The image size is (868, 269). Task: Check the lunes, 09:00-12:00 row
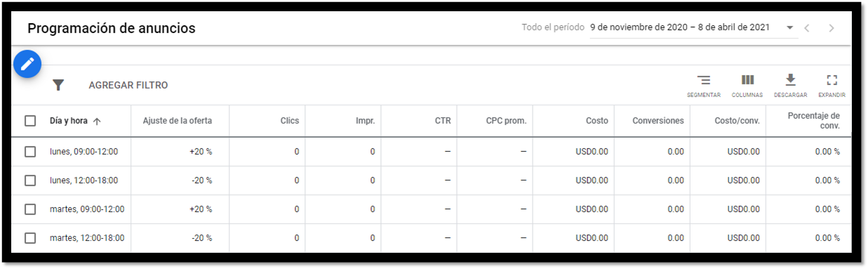(x=30, y=152)
